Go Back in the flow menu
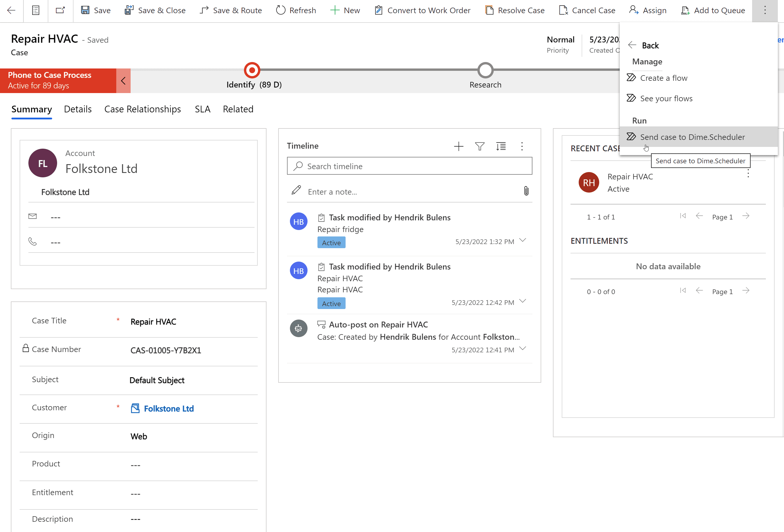This screenshot has height=532, width=784. point(644,45)
